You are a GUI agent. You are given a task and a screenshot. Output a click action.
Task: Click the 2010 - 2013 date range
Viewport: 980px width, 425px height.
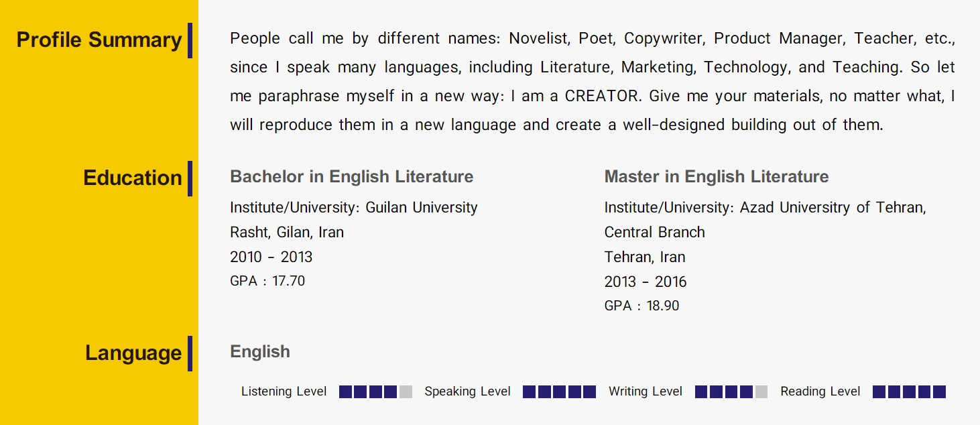(x=271, y=257)
